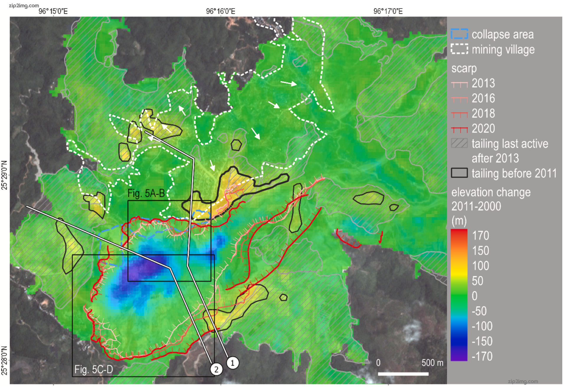The image size is (567, 392).
Task: Click the 2013 scarp legend symbol
Action: pyautogui.click(x=459, y=85)
